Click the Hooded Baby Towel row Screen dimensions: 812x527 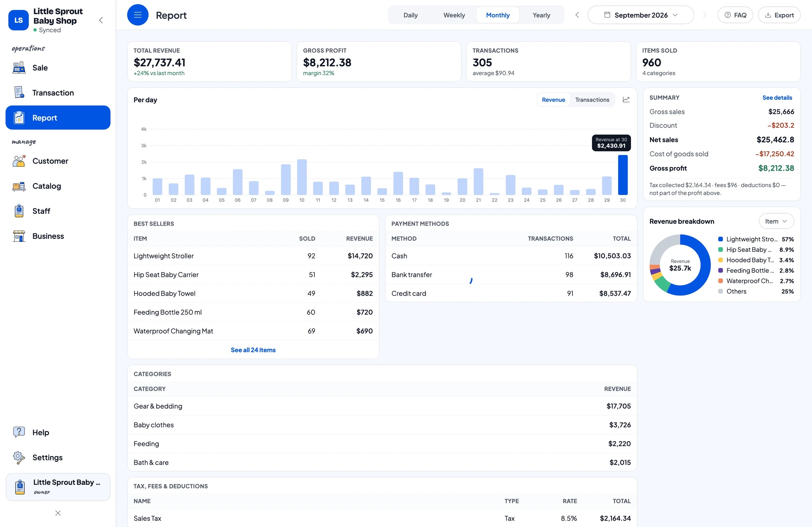253,293
